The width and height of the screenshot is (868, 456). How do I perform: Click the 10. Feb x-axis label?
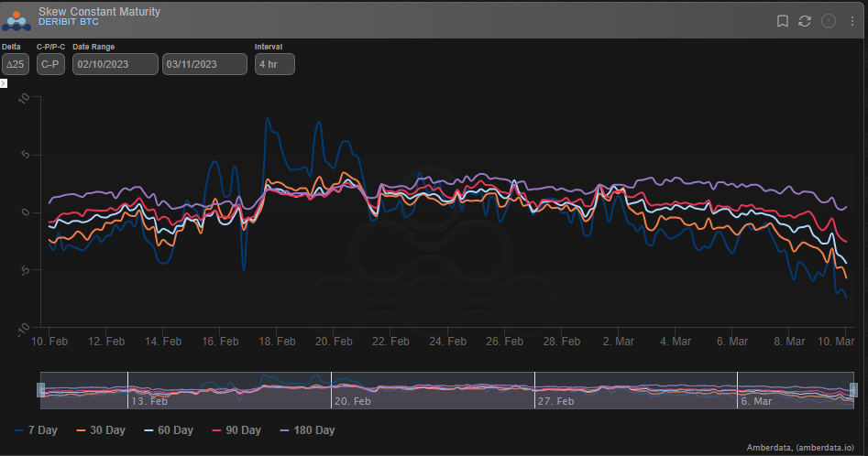tap(49, 342)
